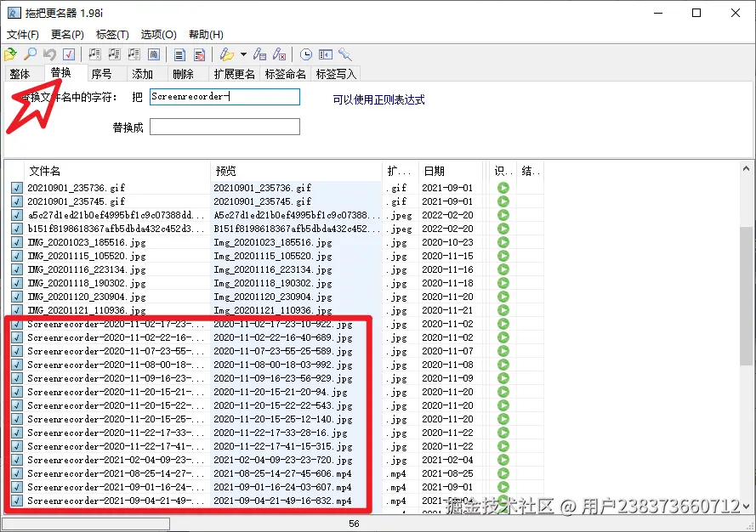The height and width of the screenshot is (532, 756).
Task: Click the pushpin toolbar icon
Action: [x=344, y=54]
